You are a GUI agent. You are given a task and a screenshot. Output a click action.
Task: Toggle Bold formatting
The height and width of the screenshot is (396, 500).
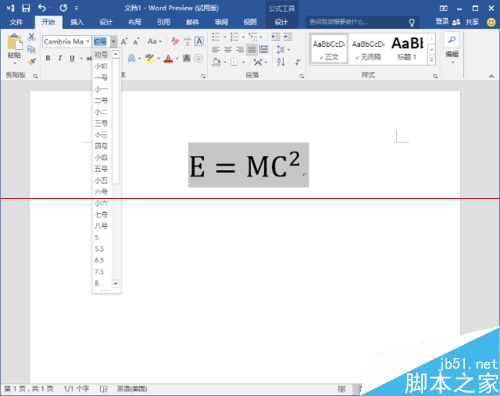(x=48, y=58)
